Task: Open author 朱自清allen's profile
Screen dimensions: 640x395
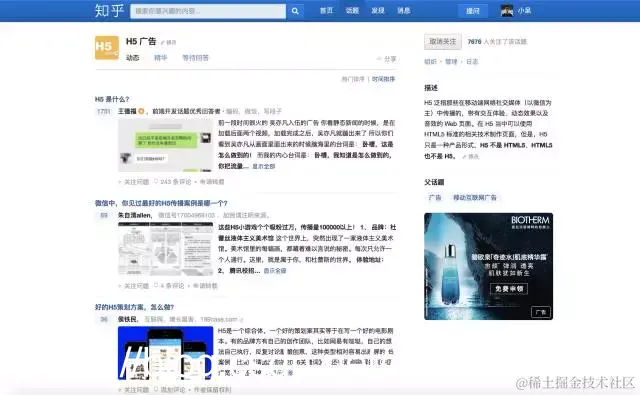Action: [x=135, y=215]
